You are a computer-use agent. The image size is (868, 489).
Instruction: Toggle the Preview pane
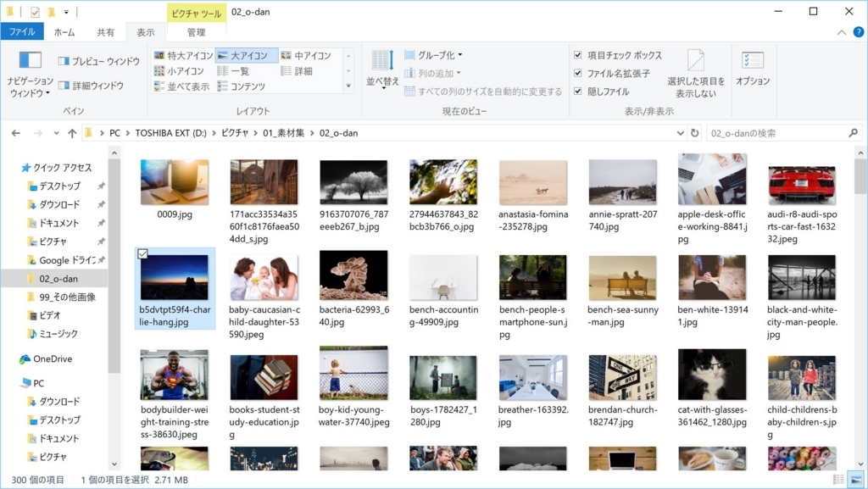tap(99, 61)
